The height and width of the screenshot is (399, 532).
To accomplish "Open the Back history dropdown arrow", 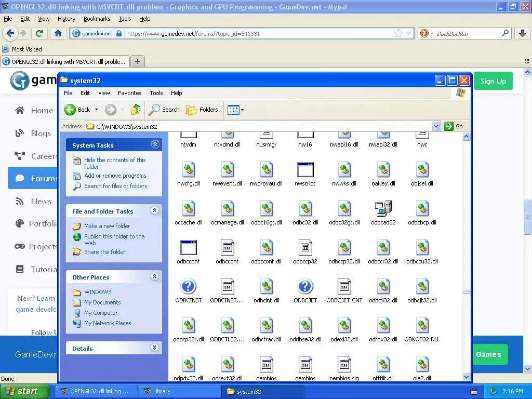I will tap(96, 110).
